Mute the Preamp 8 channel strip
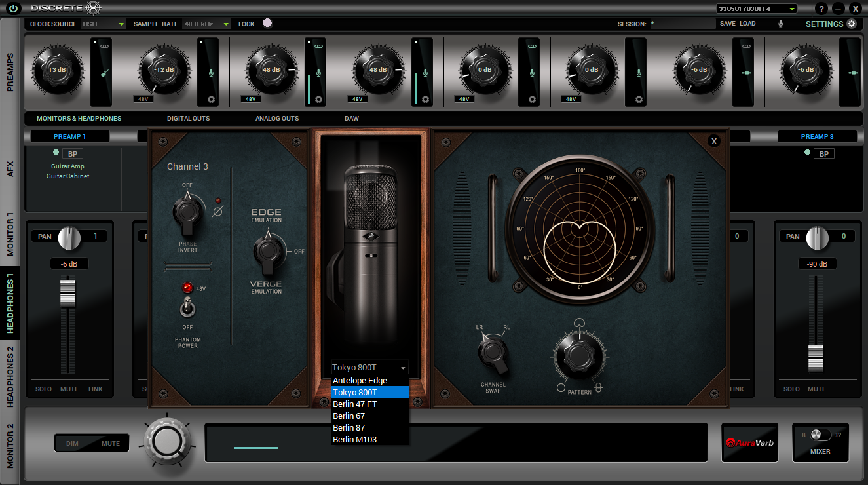868x485 pixels. click(x=817, y=389)
